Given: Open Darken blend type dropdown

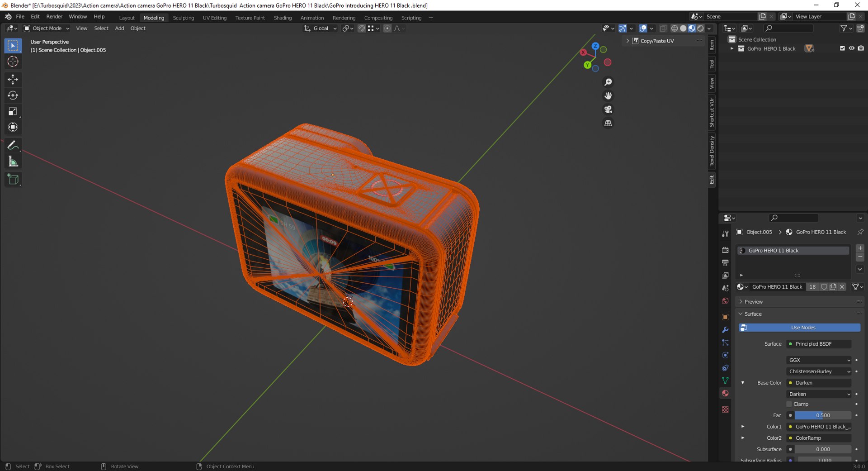Looking at the screenshot, I should point(819,394).
